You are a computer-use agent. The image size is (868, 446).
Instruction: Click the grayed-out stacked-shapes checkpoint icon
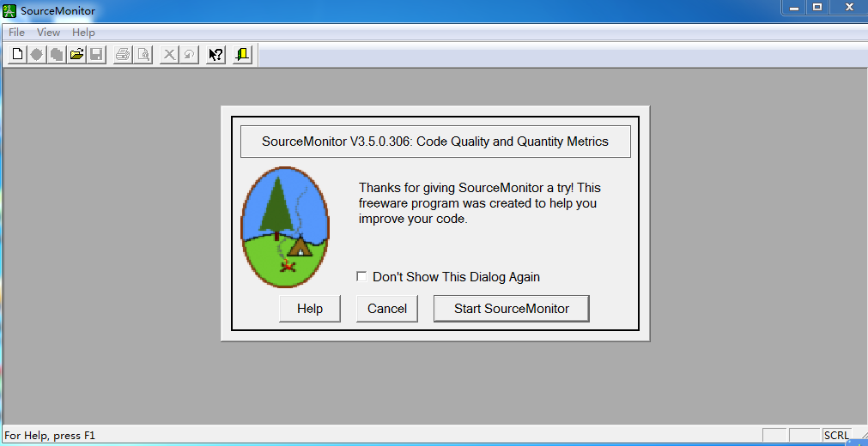tap(57, 54)
